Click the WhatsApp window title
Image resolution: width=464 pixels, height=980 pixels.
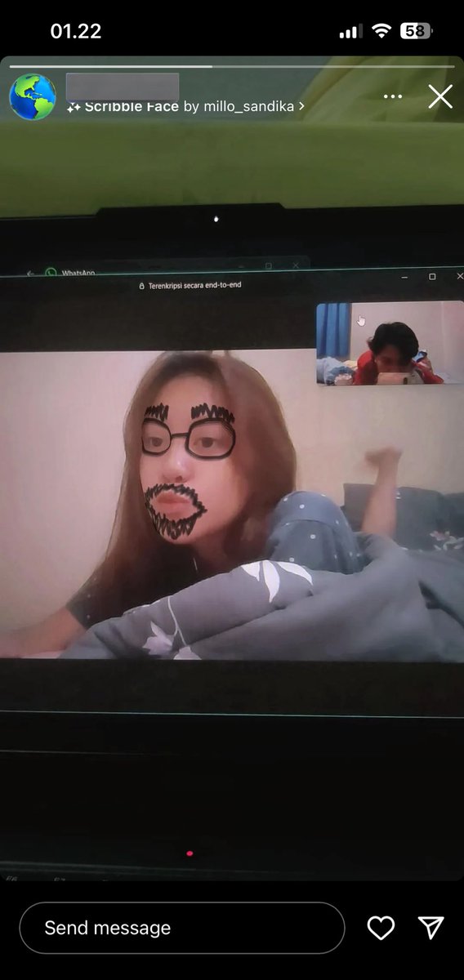(x=78, y=273)
